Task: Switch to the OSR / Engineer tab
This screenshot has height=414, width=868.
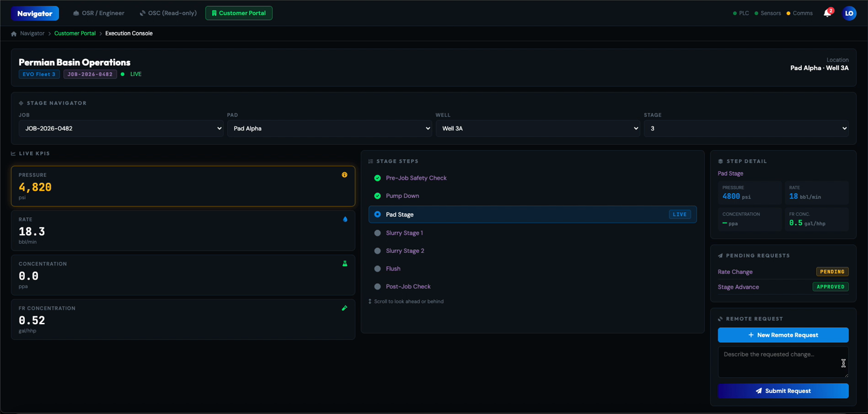Action: 98,13
